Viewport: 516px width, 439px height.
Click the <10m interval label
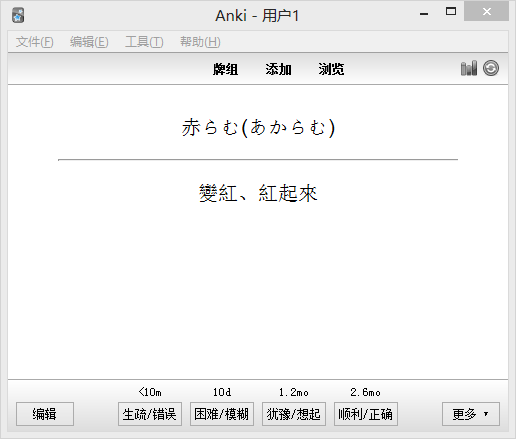pos(150,392)
